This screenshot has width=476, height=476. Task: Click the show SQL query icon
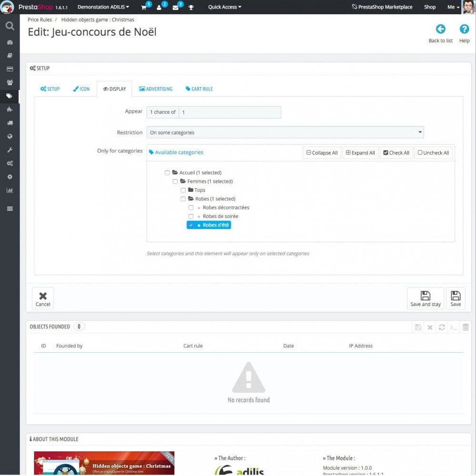[454, 327]
